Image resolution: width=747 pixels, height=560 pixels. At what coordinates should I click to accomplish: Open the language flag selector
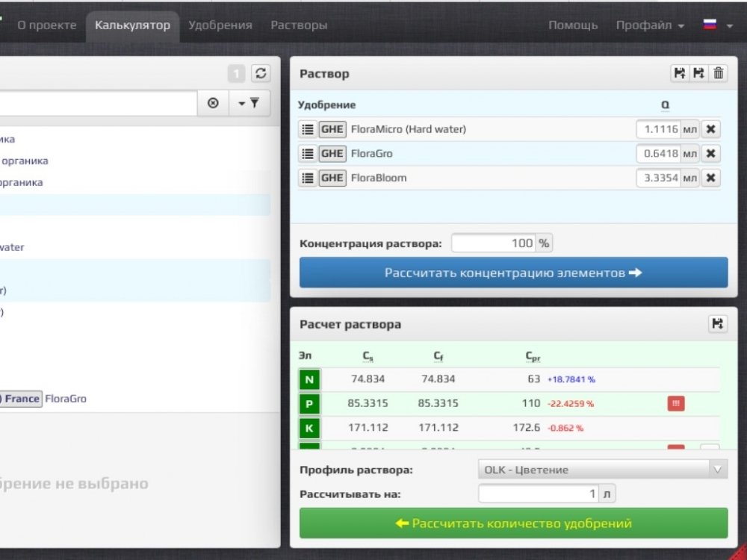[x=718, y=25]
